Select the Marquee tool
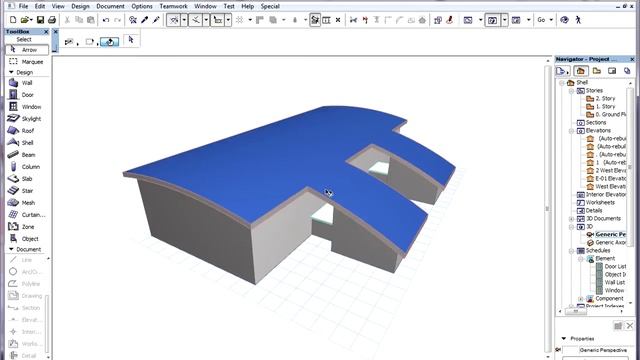 click(27, 62)
